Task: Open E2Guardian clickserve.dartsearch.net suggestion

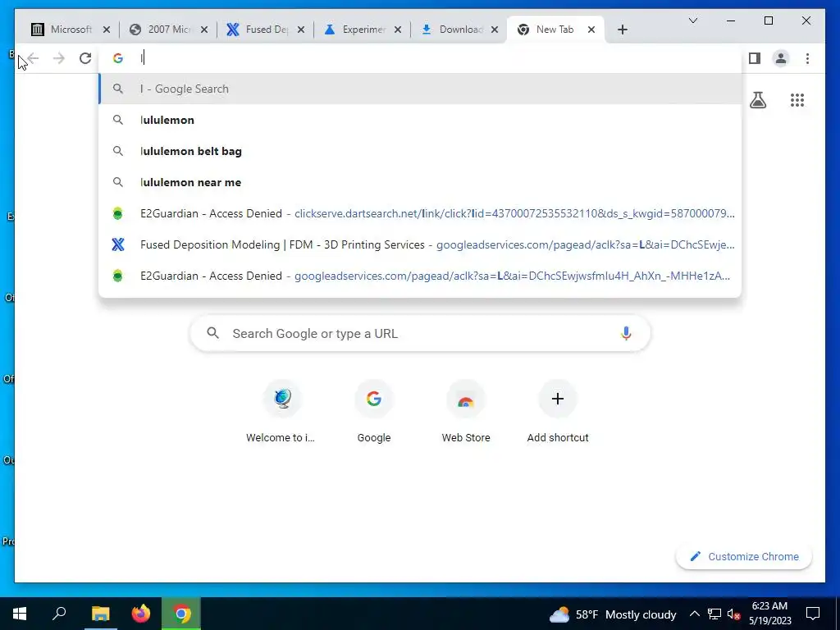Action: pyautogui.click(x=420, y=213)
